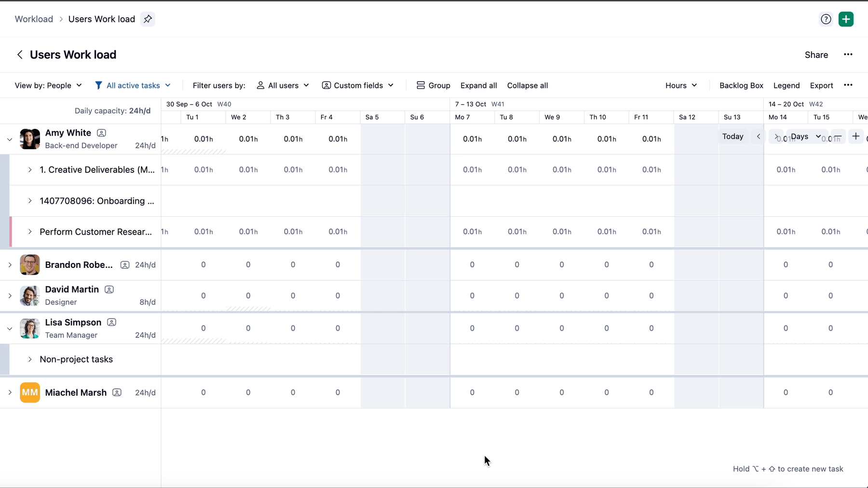Jump to Today on the timeline

click(732, 137)
